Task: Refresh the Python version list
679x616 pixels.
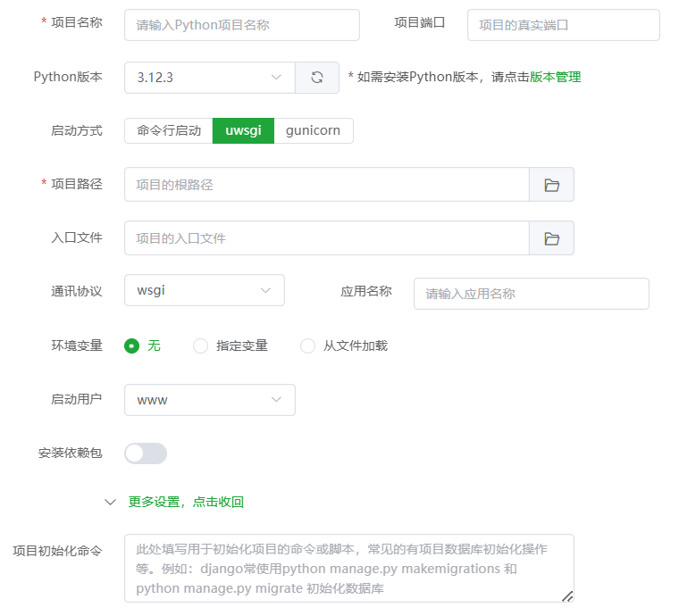Action: coord(317,78)
